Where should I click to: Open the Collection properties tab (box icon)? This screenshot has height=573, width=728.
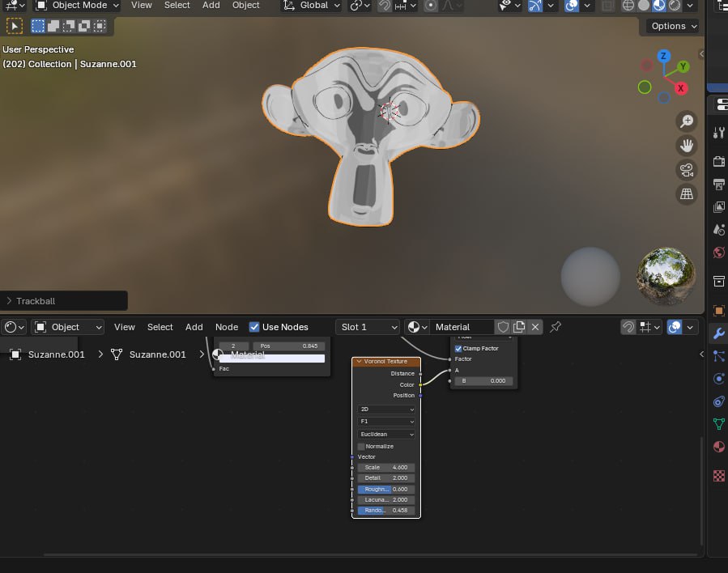(x=719, y=281)
